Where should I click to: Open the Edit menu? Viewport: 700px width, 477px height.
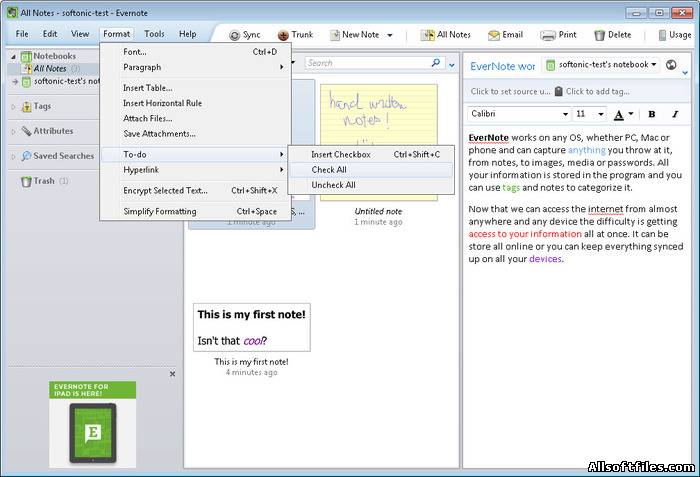pyautogui.click(x=50, y=34)
